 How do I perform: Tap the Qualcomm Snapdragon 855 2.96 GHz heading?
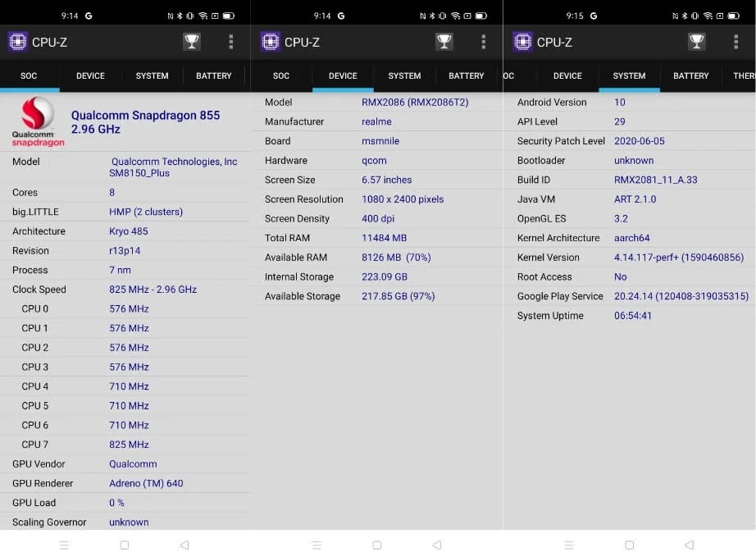145,122
